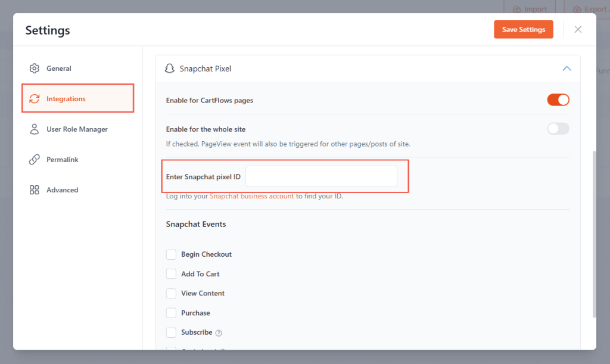
Task: Check the Begin Checkout event
Action: tap(171, 254)
